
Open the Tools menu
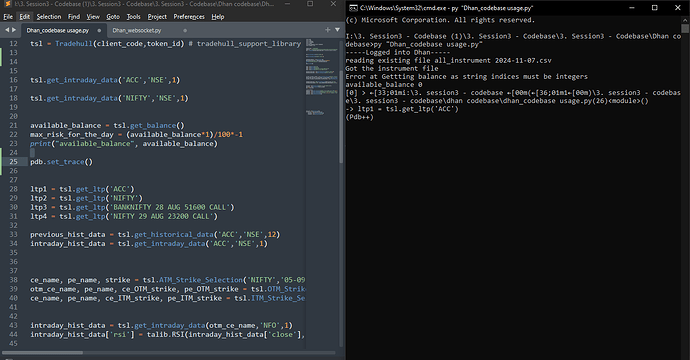134,17
